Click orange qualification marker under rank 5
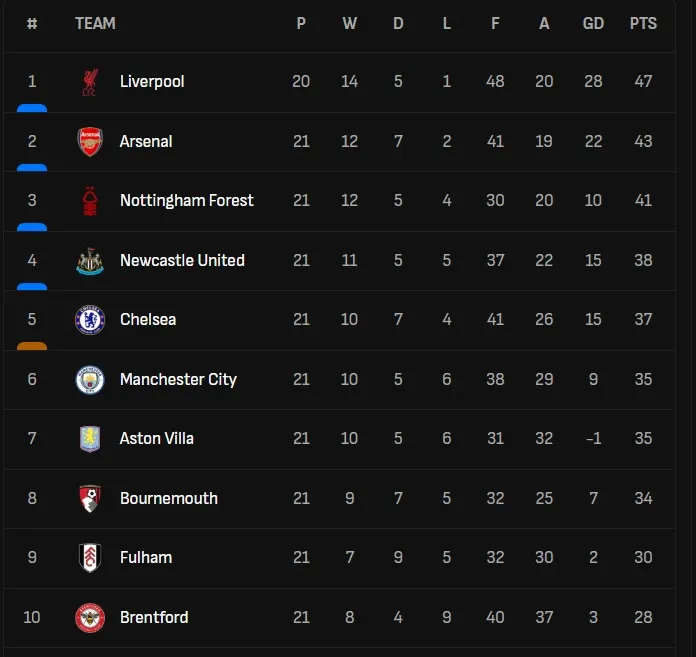The width and height of the screenshot is (696, 657). click(32, 346)
